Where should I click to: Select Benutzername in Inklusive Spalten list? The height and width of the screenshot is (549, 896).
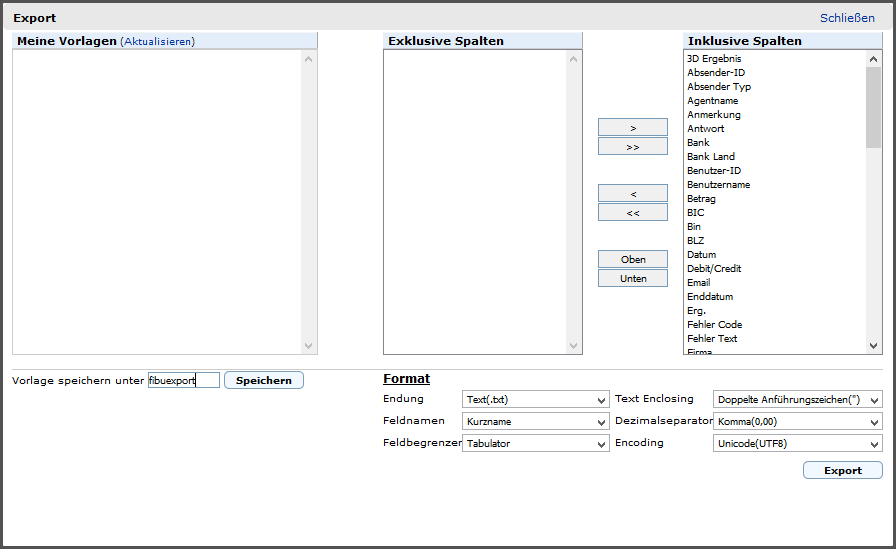[x=718, y=185]
